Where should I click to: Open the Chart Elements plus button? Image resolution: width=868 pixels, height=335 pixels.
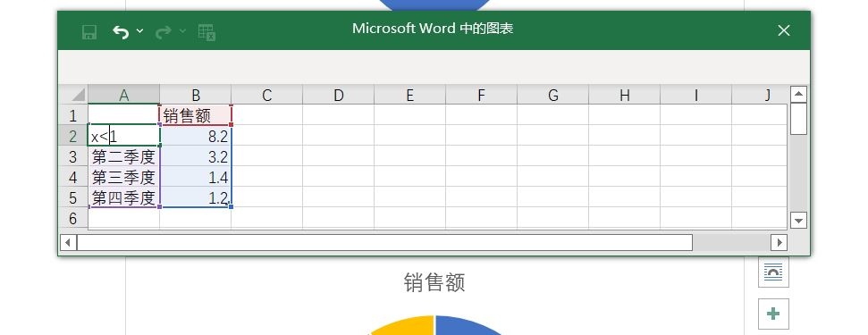pyautogui.click(x=772, y=314)
